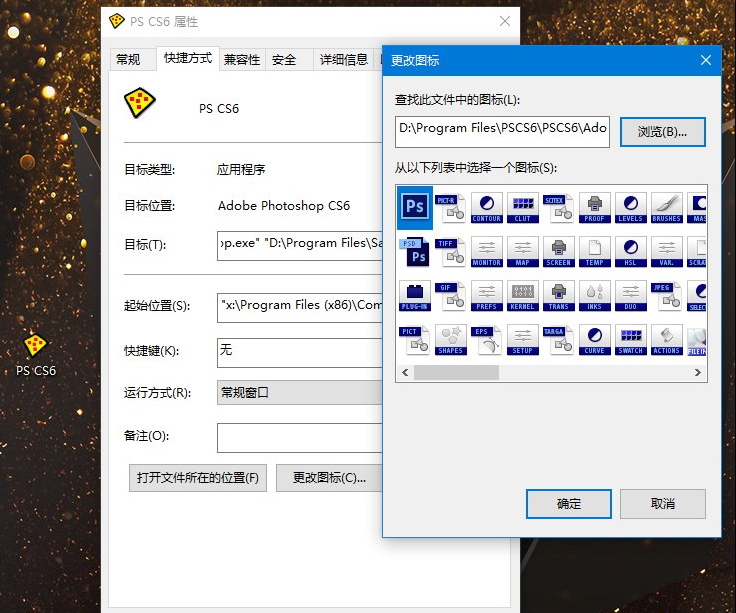Screen dimensions: 736x613
Task: Select the blue Ps application icon
Action: coord(415,207)
